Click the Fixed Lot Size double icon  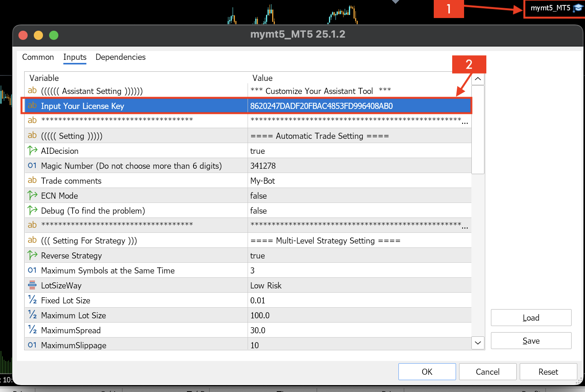click(x=32, y=300)
